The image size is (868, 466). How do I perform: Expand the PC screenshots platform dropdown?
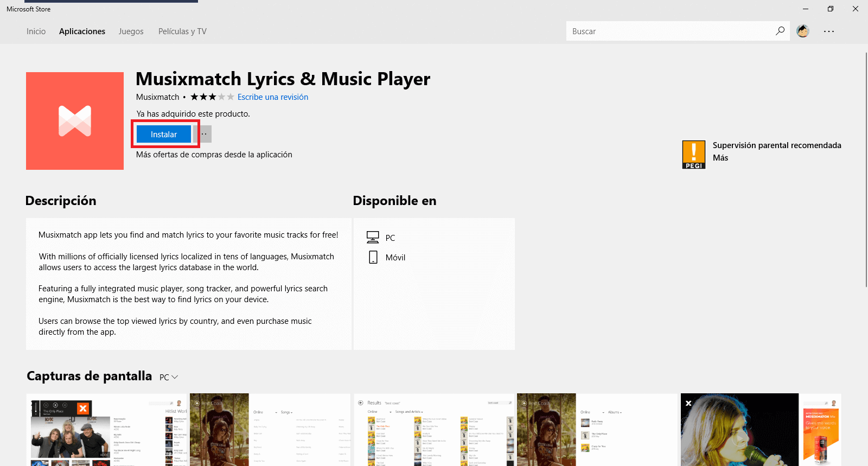169,377
